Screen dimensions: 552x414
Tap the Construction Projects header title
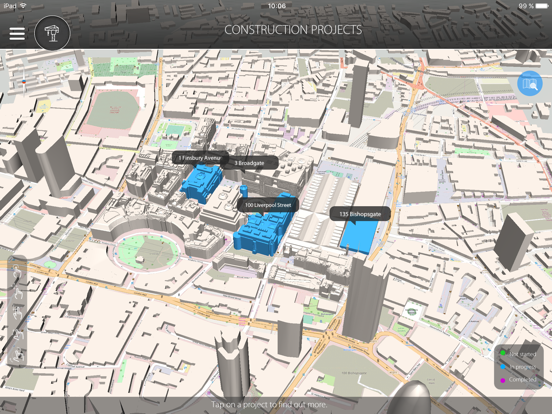293,30
